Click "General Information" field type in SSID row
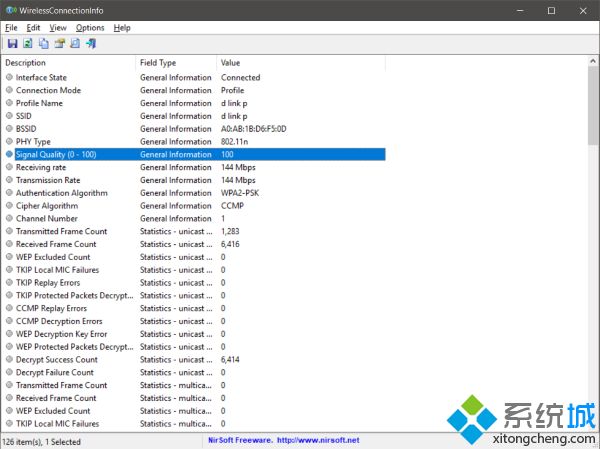The width and height of the screenshot is (600, 449). (176, 116)
